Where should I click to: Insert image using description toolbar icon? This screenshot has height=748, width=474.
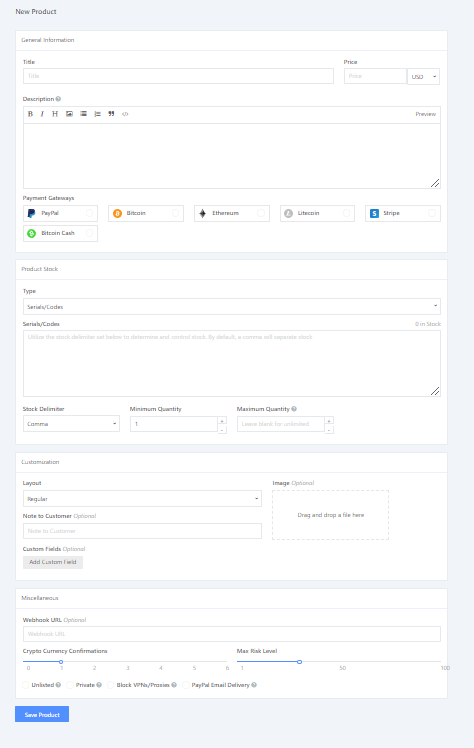pos(69,114)
